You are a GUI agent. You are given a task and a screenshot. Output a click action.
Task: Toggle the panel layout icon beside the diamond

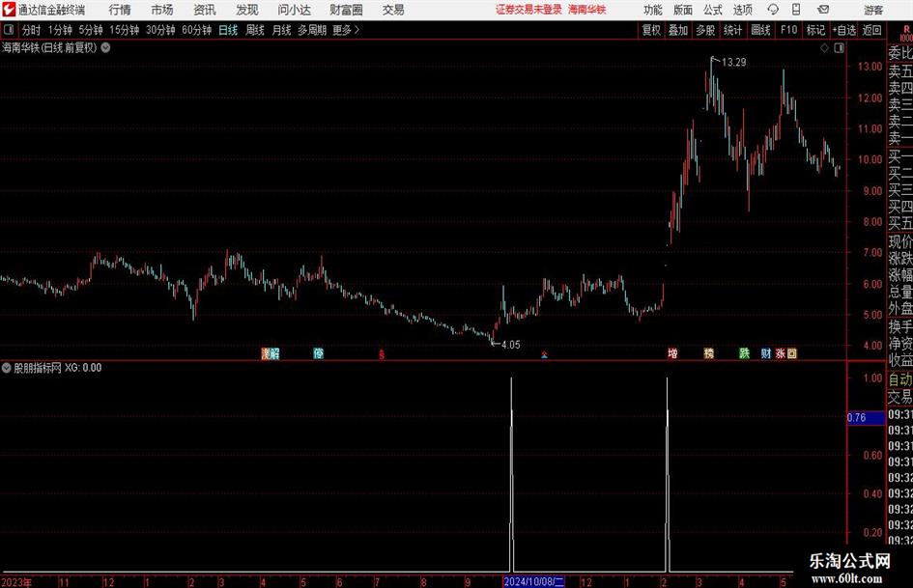coord(839,48)
